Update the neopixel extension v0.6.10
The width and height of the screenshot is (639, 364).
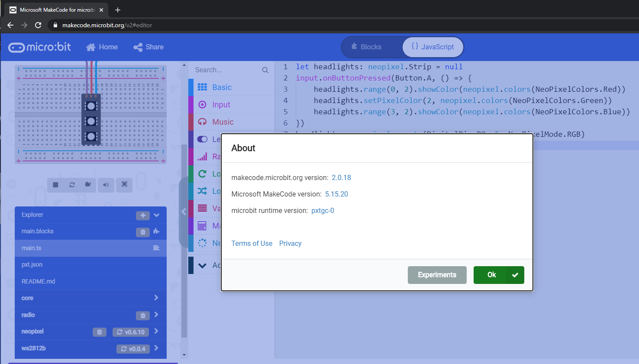(130, 332)
